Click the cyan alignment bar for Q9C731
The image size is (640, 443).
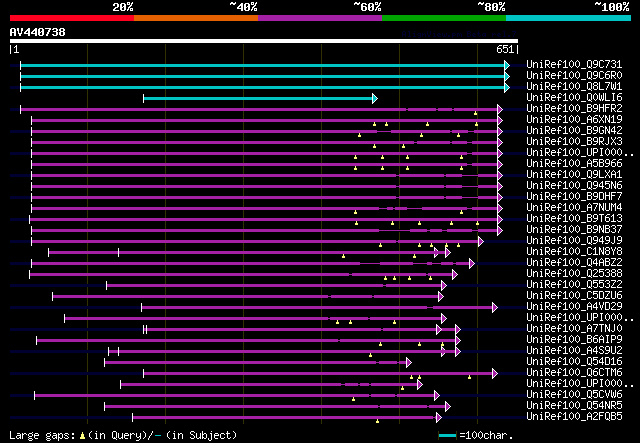(263, 65)
